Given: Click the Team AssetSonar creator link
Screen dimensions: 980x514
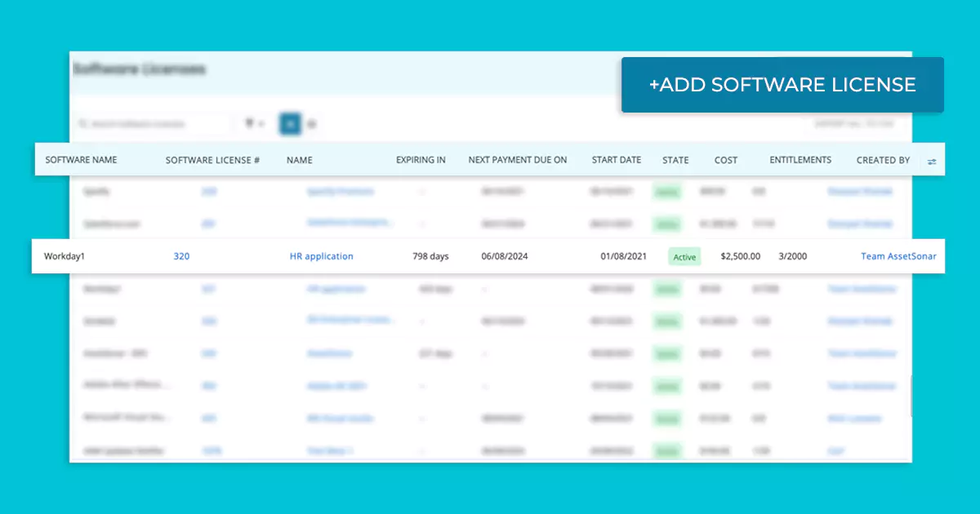Looking at the screenshot, I should click(x=898, y=256).
